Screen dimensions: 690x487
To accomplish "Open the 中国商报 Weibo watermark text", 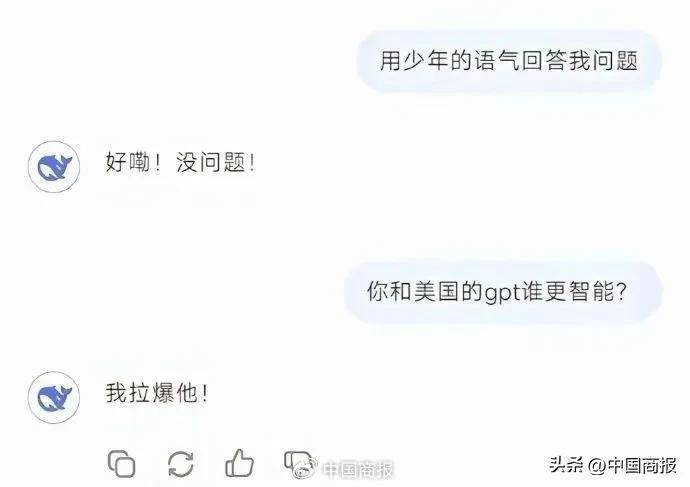I will (358, 469).
